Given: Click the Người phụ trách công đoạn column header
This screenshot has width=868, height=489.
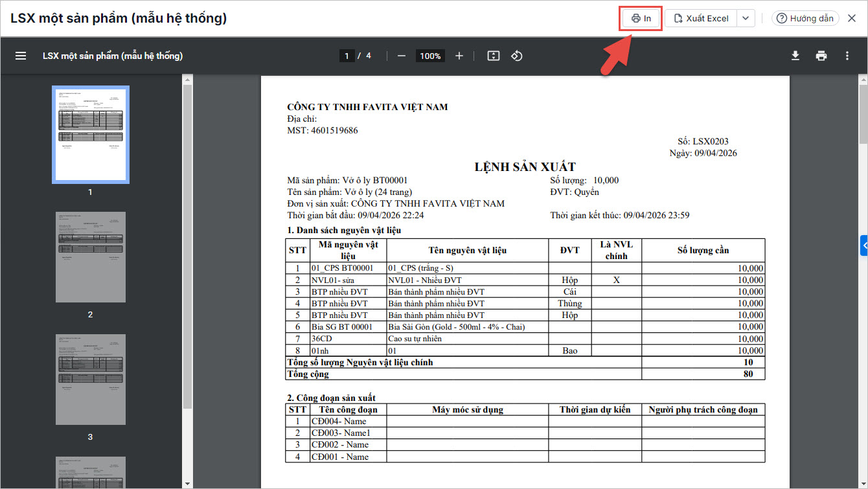Looking at the screenshot, I should click(x=703, y=409).
